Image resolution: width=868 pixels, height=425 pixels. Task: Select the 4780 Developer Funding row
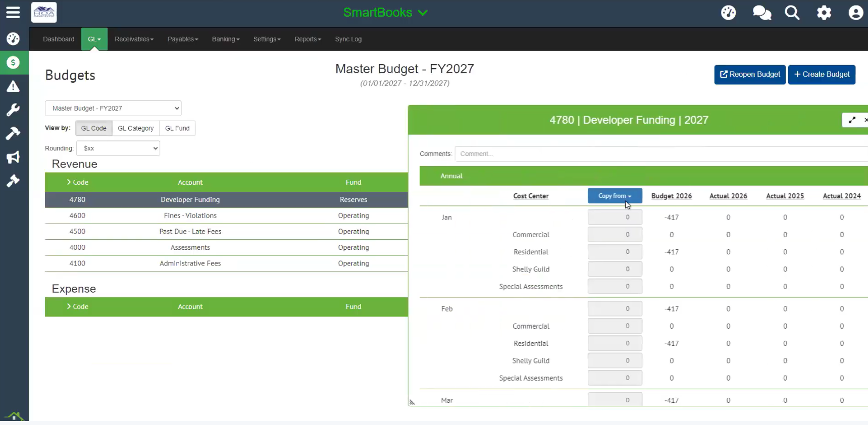[x=226, y=200]
